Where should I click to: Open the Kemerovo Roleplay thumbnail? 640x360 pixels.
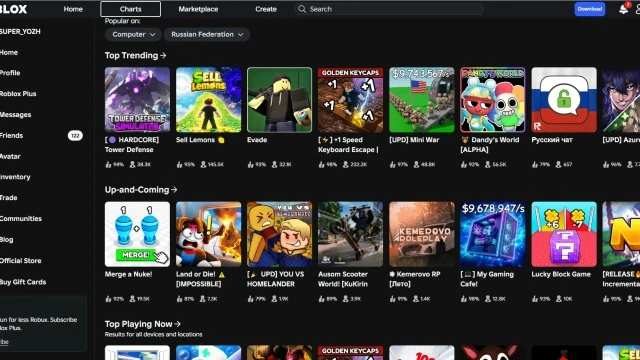tap(422, 234)
